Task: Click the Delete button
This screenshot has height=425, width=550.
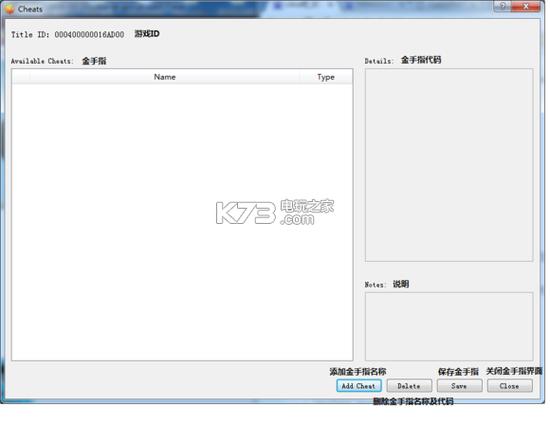Action: (x=409, y=386)
